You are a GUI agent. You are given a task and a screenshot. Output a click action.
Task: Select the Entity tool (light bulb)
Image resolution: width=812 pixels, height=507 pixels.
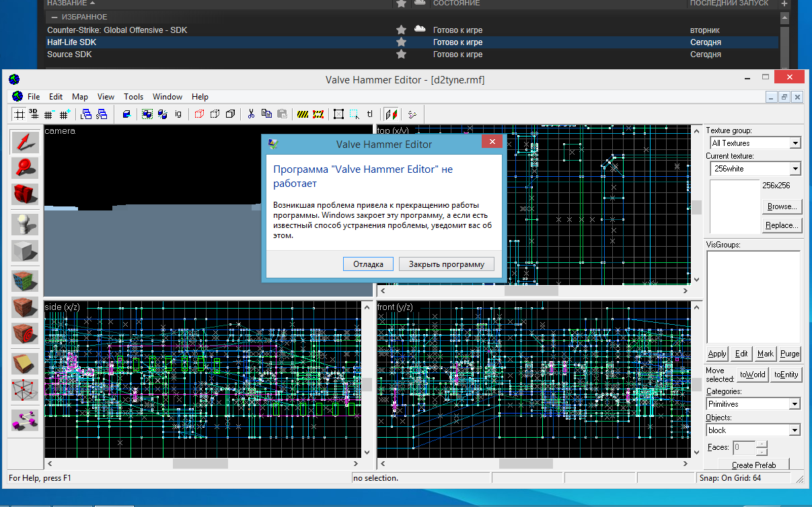point(25,225)
